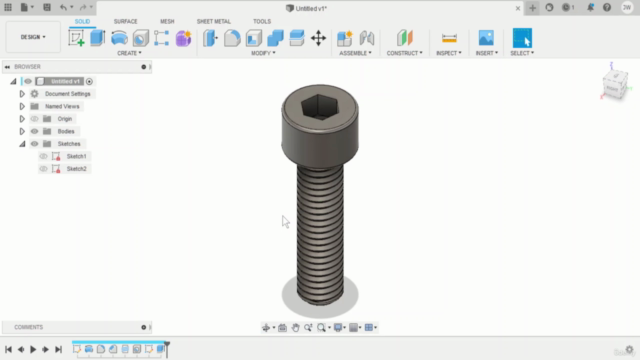The width and height of the screenshot is (640, 360).
Task: Click the Combine bodies tool
Action: coord(275,38)
